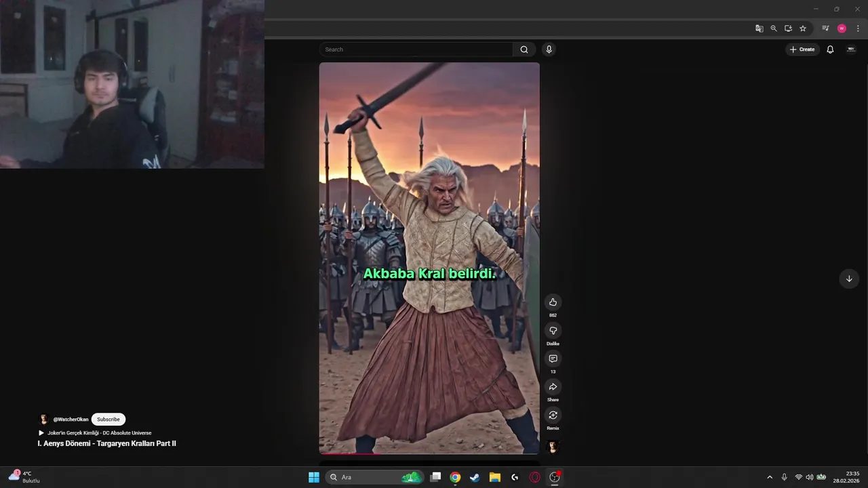Open Chrome media controls

click(x=825, y=28)
